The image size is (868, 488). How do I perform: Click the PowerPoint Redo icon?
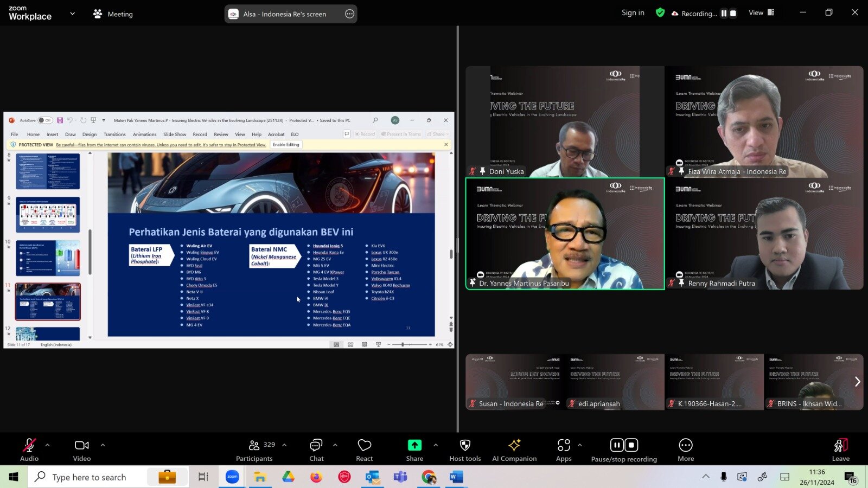[83, 120]
